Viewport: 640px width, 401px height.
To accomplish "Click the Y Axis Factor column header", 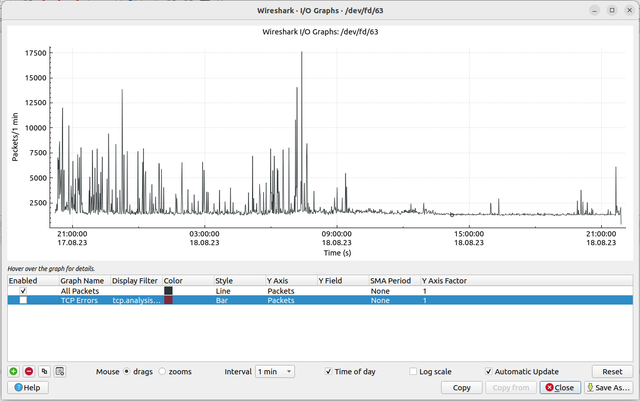I will [527, 281].
